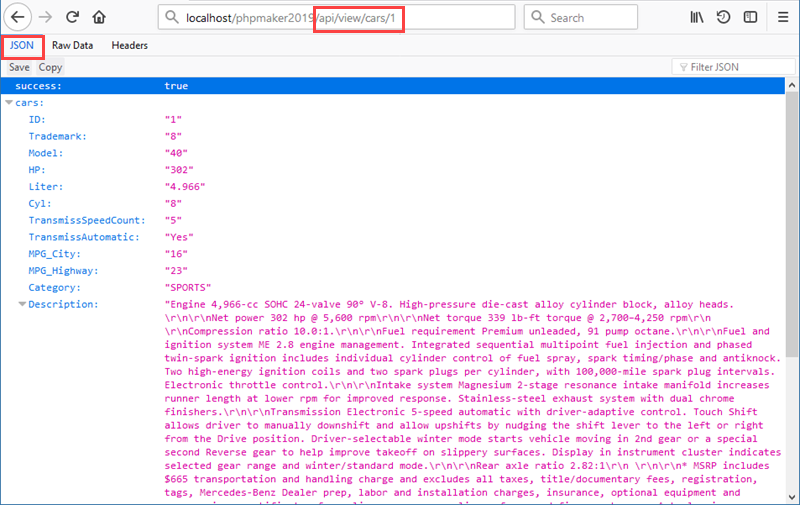Switch to the Raw Data tab
The width and height of the screenshot is (800, 505).
point(72,45)
